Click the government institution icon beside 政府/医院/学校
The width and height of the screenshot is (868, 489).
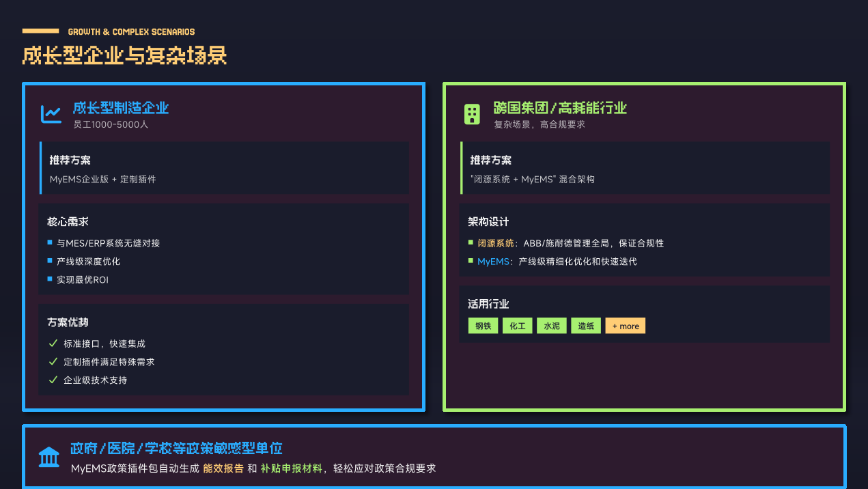tap(49, 457)
